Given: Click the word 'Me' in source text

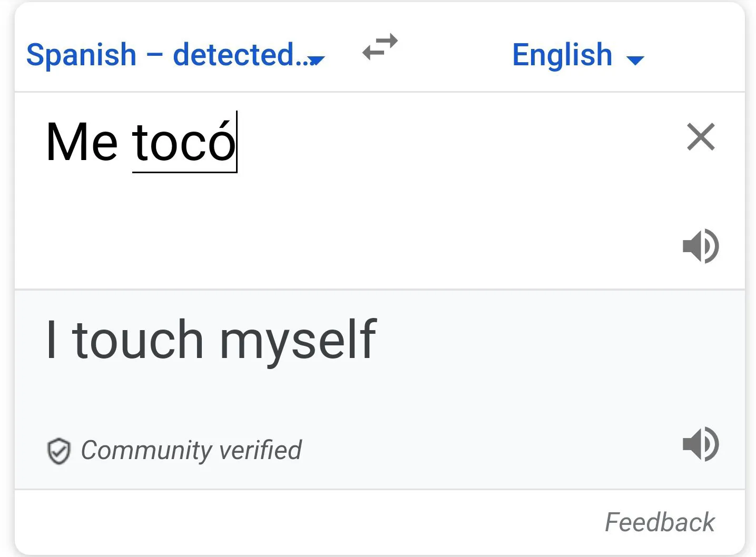Looking at the screenshot, I should tap(82, 141).
